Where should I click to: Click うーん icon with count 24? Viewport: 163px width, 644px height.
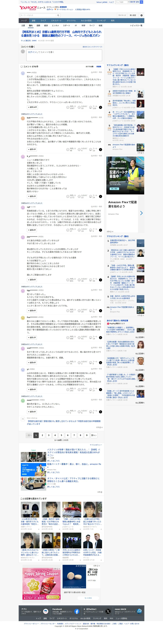[91, 196]
